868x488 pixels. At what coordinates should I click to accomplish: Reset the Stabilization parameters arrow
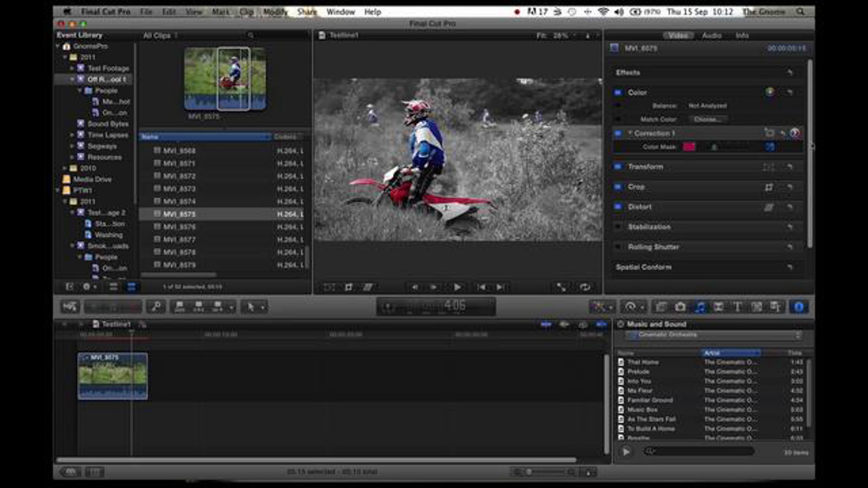[x=790, y=227]
